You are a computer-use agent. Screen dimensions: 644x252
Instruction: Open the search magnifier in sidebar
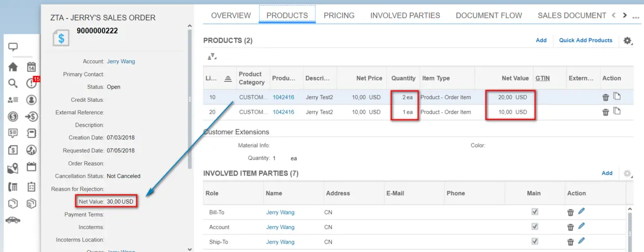(x=13, y=83)
